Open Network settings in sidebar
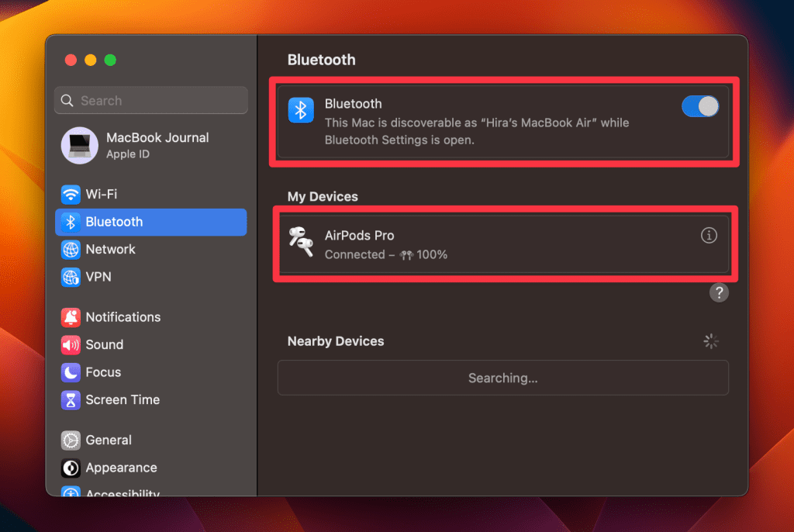Image resolution: width=794 pixels, height=532 pixels. coord(151,249)
